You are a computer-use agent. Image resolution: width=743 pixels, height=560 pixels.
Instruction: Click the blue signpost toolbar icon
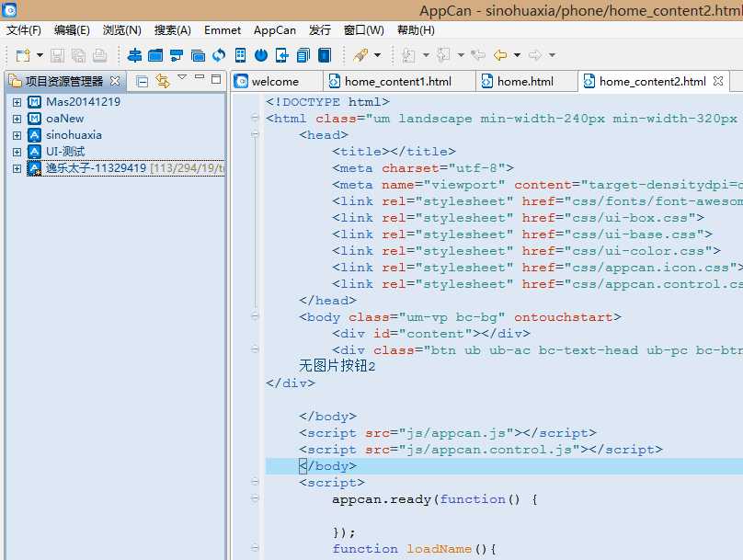click(x=134, y=55)
